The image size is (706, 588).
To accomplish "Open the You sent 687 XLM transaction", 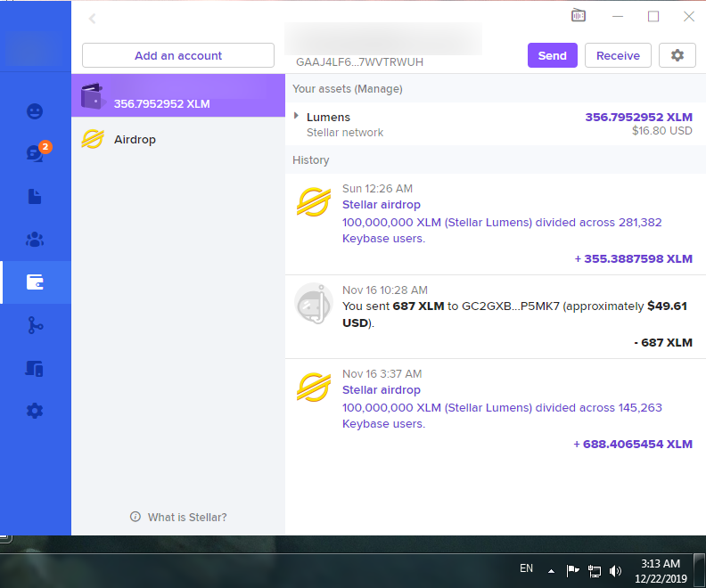I will (x=496, y=317).
